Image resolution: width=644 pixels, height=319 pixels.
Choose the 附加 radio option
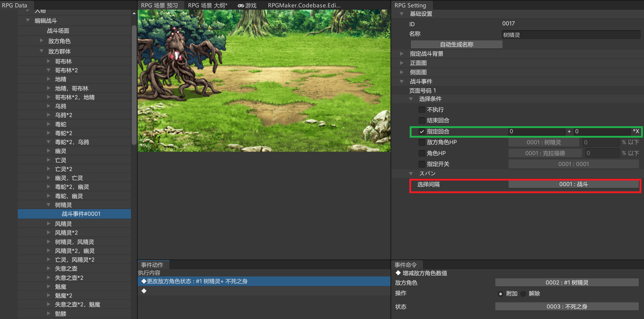click(x=501, y=294)
